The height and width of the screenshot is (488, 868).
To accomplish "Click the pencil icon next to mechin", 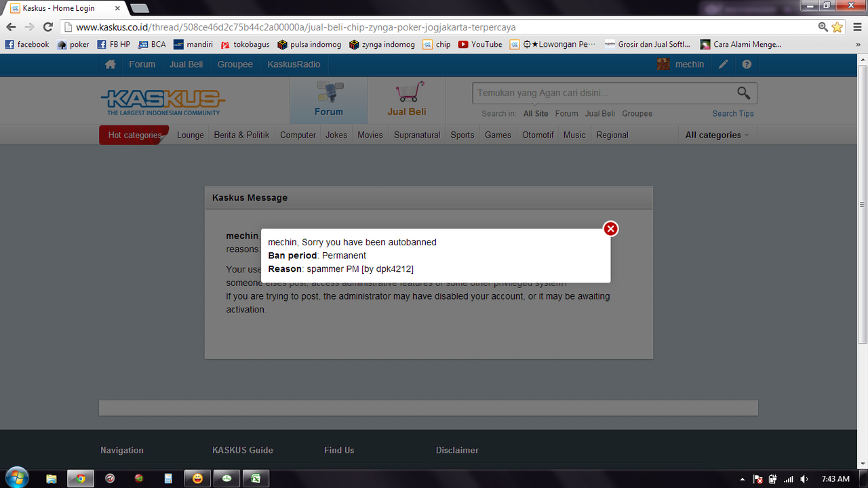I will [722, 64].
